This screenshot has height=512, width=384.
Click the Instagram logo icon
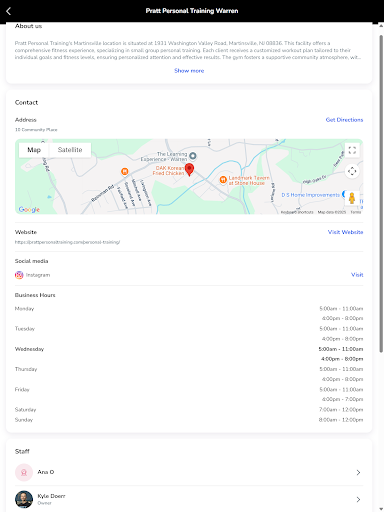point(19,275)
